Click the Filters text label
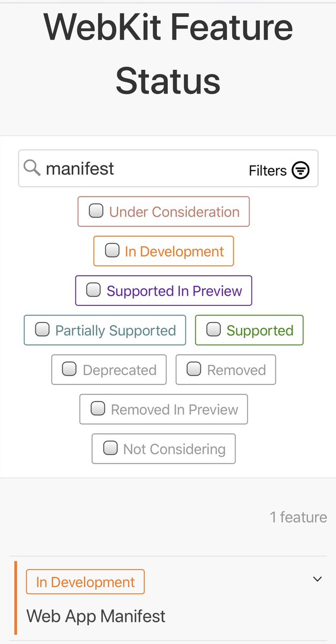Image resolution: width=336 pixels, height=644 pixels. [x=267, y=171]
